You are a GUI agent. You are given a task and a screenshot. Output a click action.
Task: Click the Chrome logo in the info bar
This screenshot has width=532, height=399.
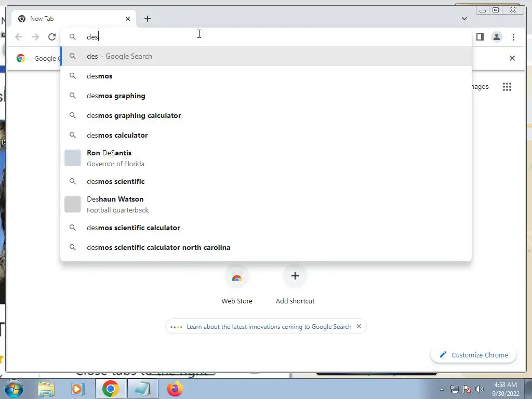[21, 58]
